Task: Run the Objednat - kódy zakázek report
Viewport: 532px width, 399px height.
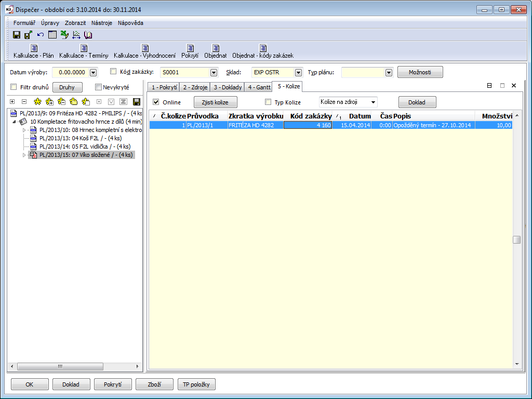Action: [x=263, y=51]
